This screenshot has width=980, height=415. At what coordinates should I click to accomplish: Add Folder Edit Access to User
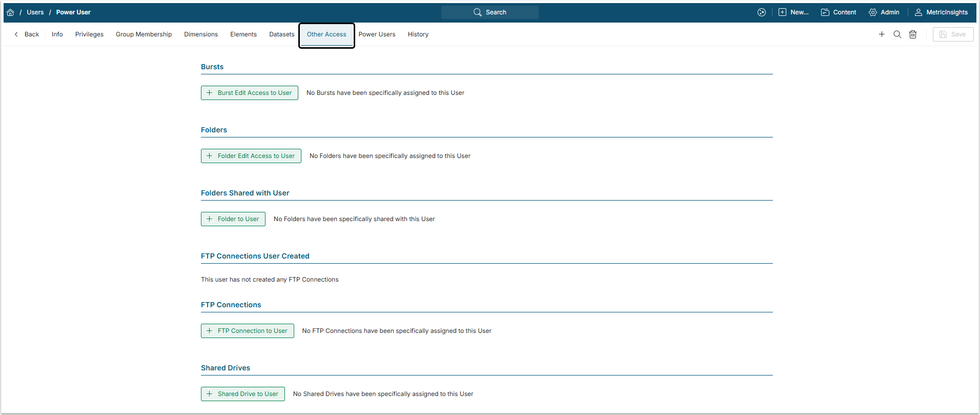(x=251, y=156)
